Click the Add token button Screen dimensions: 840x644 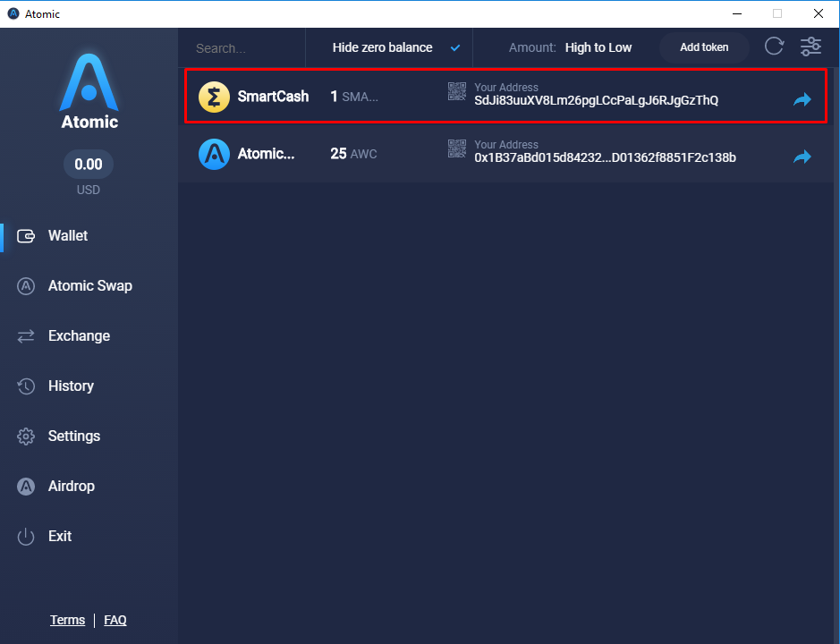(x=704, y=47)
